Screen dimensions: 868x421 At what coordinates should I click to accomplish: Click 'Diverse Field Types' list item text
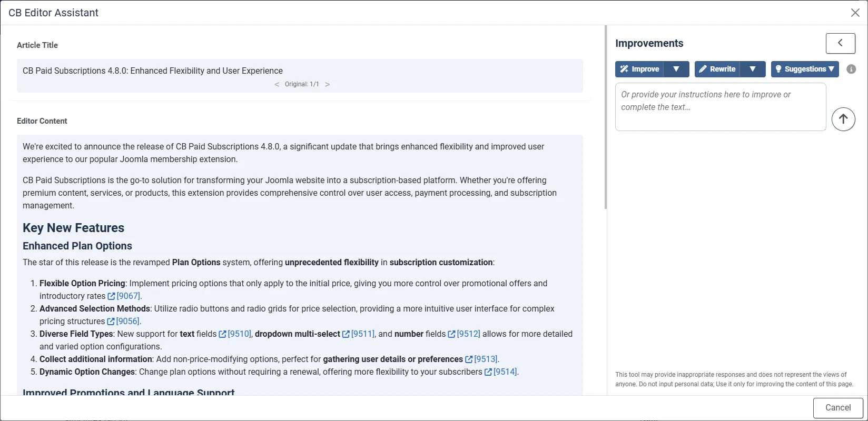(x=76, y=334)
